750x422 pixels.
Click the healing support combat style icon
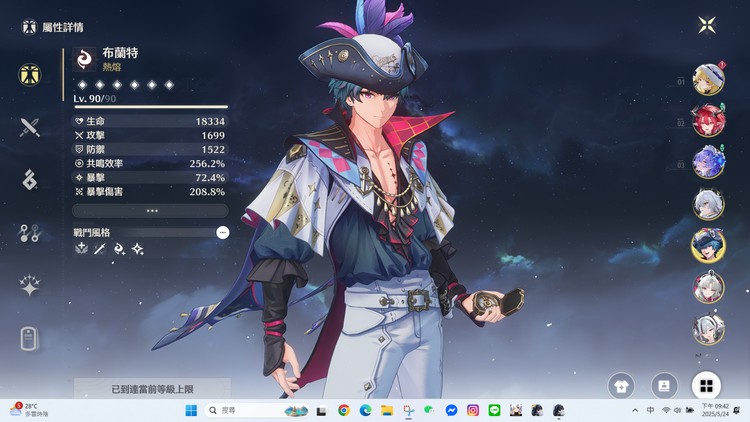click(82, 248)
